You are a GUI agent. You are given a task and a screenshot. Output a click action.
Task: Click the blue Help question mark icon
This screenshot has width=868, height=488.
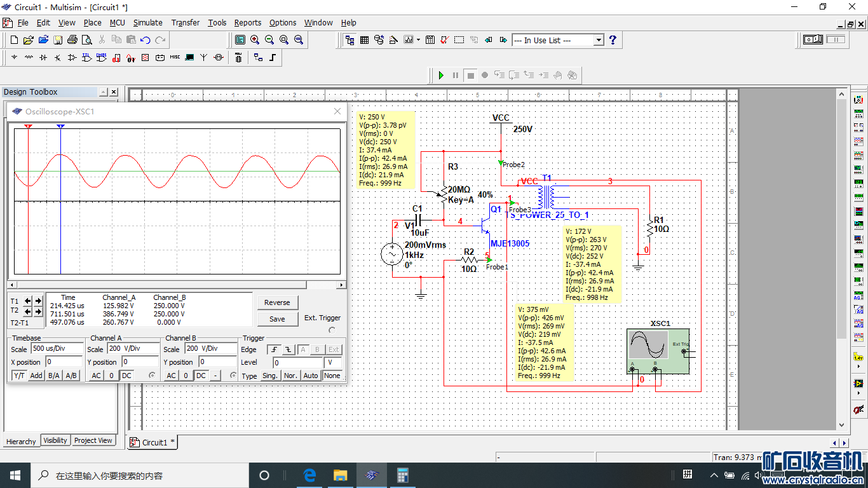pos(613,40)
